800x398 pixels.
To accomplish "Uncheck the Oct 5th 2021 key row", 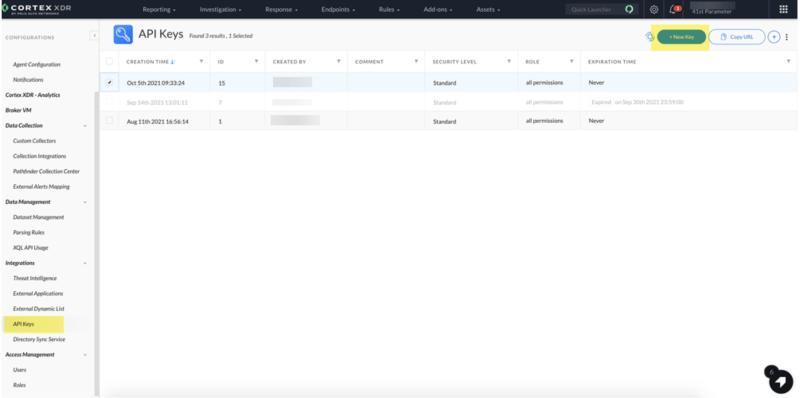I will tap(109, 82).
